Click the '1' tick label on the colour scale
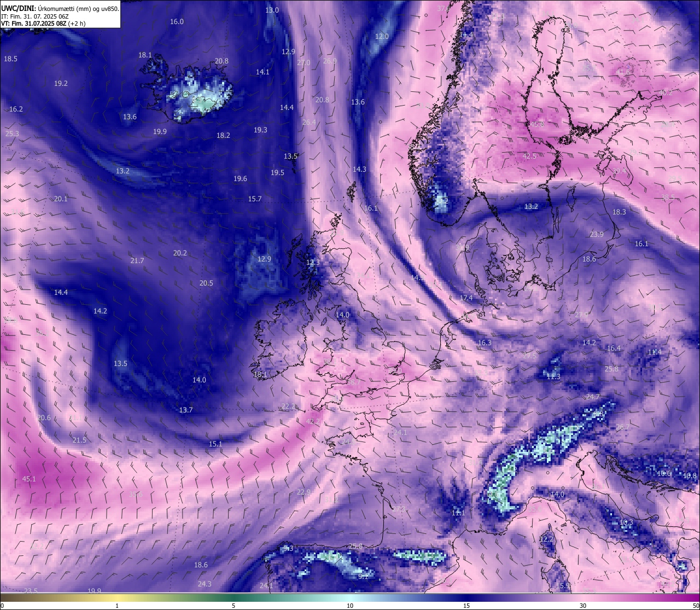 [x=117, y=606]
